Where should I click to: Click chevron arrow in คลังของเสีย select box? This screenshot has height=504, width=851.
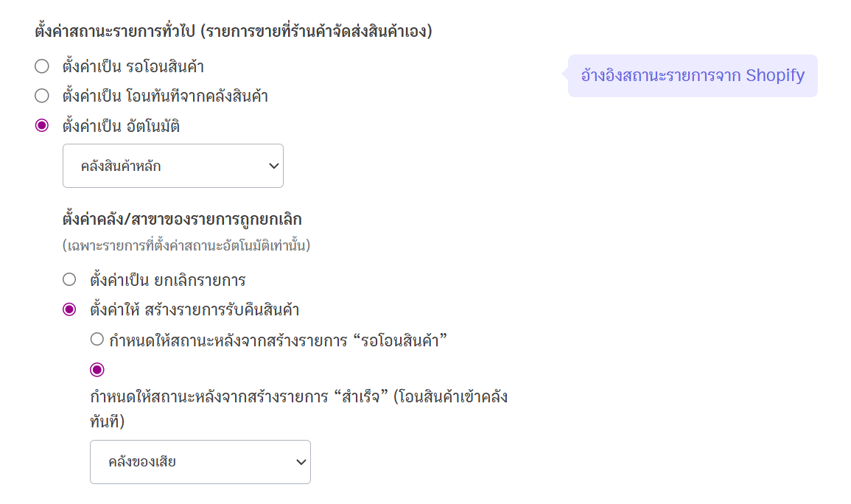tap(301, 462)
